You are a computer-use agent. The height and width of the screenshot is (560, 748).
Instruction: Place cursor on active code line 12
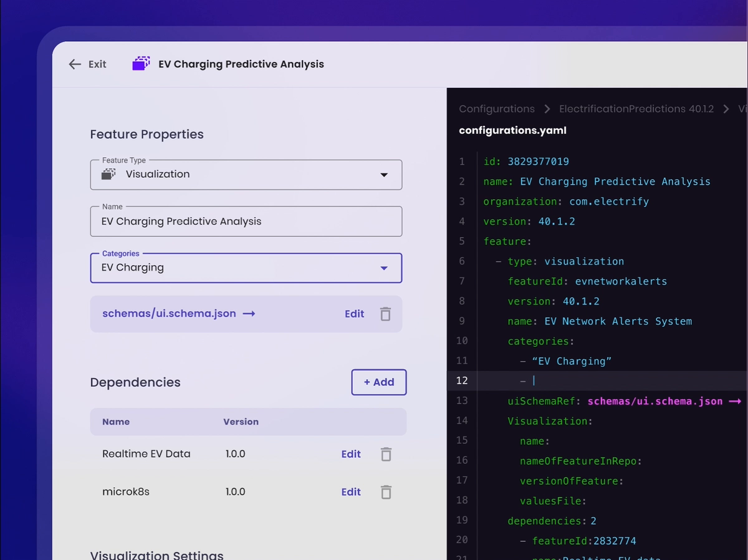pyautogui.click(x=597, y=380)
